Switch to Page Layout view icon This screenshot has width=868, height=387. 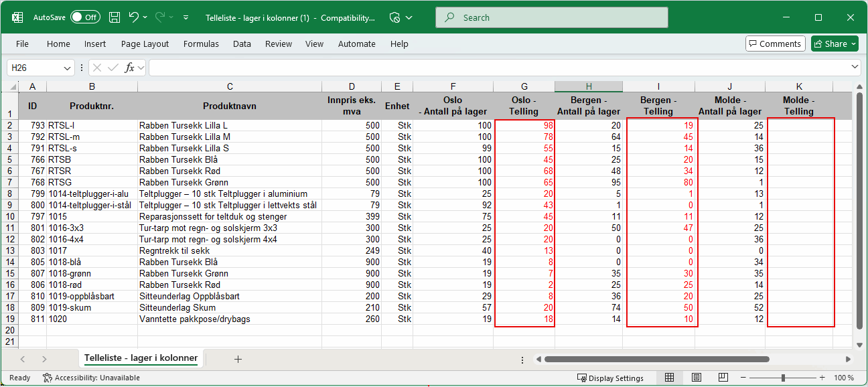(697, 378)
